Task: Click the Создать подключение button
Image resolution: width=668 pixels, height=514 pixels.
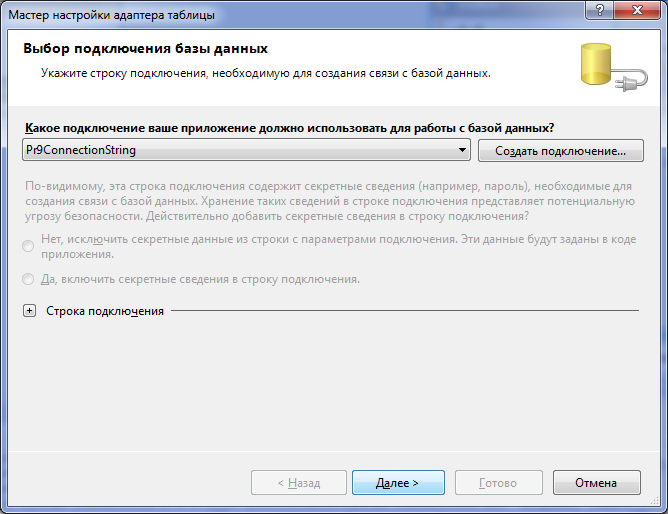Action: [561, 151]
